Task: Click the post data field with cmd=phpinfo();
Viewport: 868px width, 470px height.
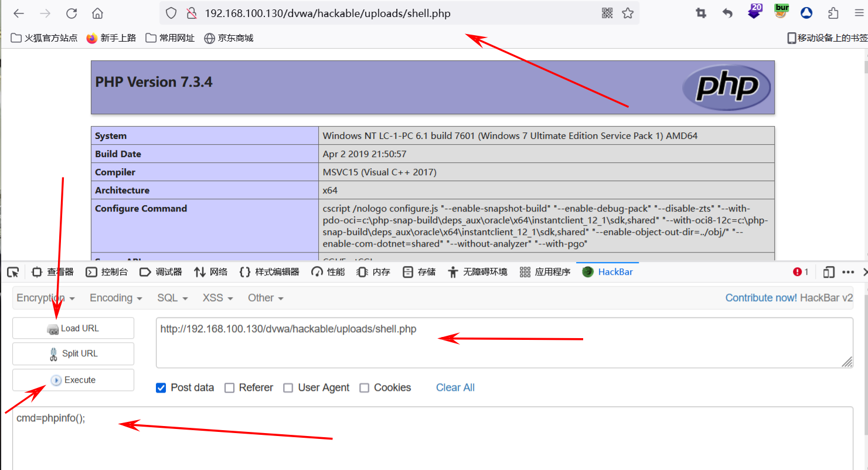Action: (433, 438)
